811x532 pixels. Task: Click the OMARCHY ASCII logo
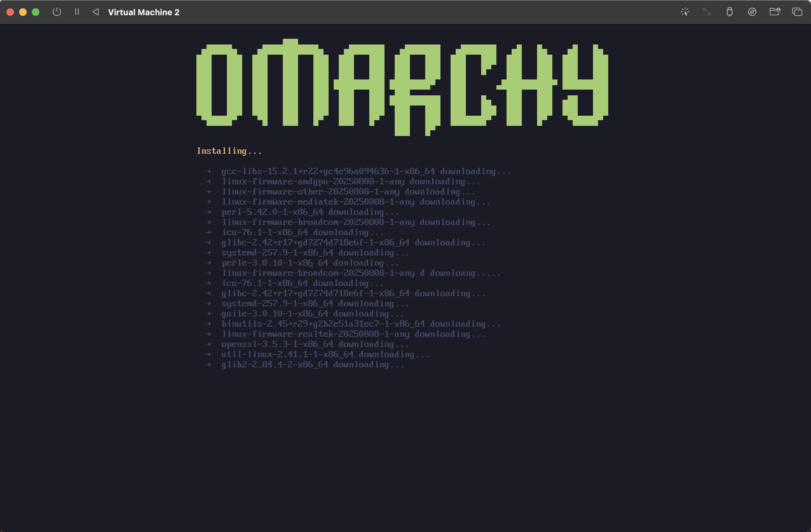(x=402, y=87)
